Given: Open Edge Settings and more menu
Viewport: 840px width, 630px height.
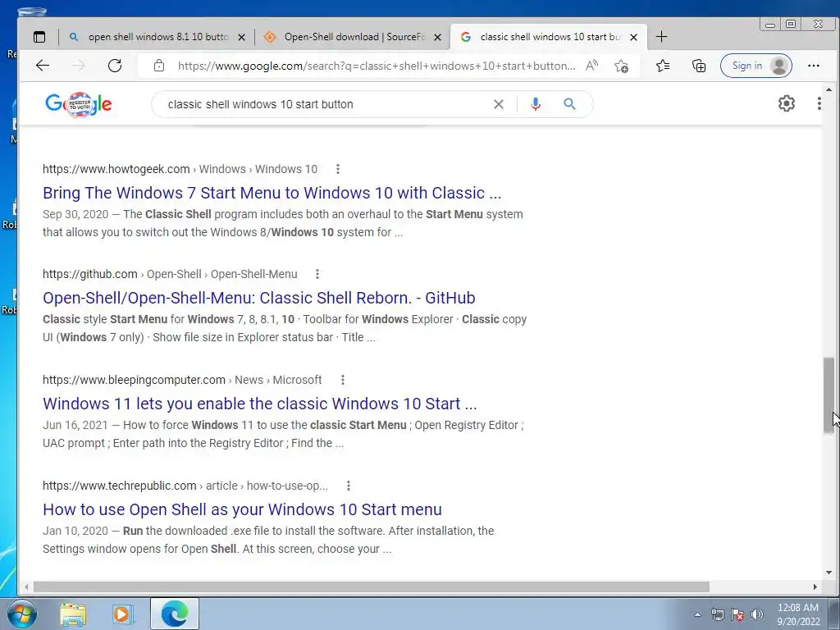Looking at the screenshot, I should [813, 66].
